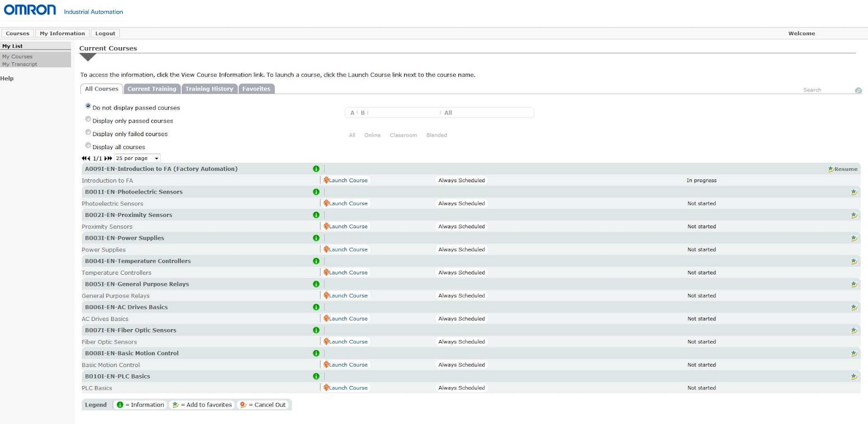Viewport: 868px width, 424px height.
Task: Filter courses by Online type
Action: [372, 135]
